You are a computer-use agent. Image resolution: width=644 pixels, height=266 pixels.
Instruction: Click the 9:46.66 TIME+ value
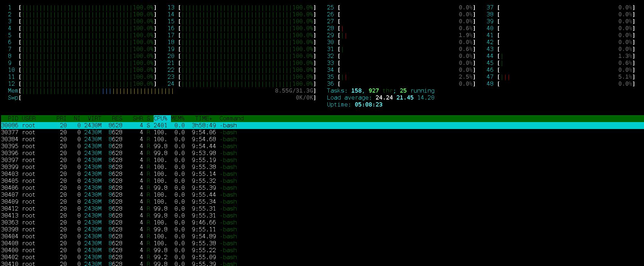[204, 222]
